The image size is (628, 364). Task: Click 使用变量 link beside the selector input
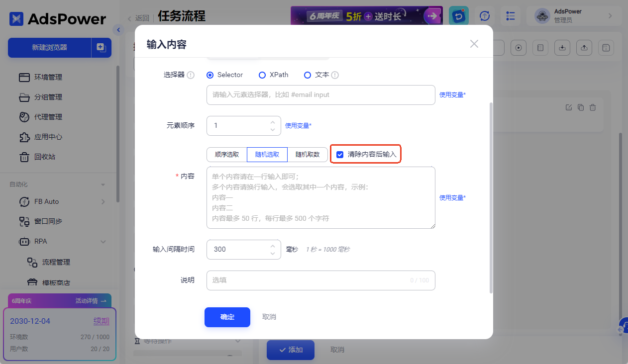pos(452,95)
